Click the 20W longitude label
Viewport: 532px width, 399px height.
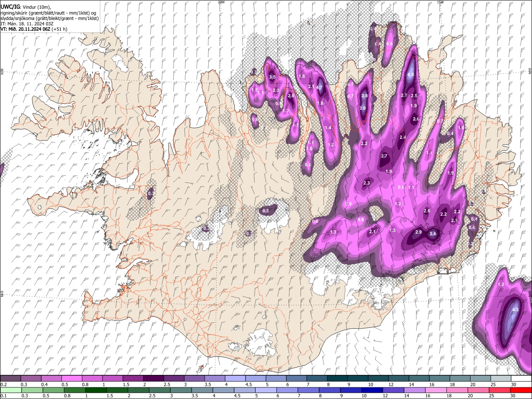coord(221,2)
